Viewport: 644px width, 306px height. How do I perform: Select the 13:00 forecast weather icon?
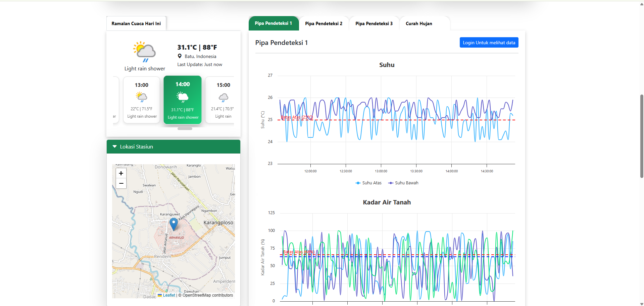pyautogui.click(x=142, y=97)
